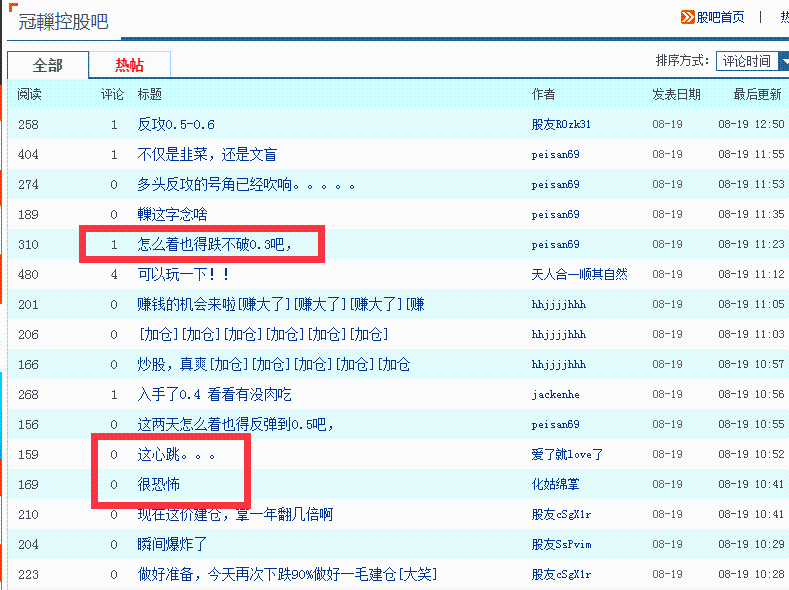
Task: Open post 这两天怎么着也得反弹到0.5吧
Action: click(235, 425)
